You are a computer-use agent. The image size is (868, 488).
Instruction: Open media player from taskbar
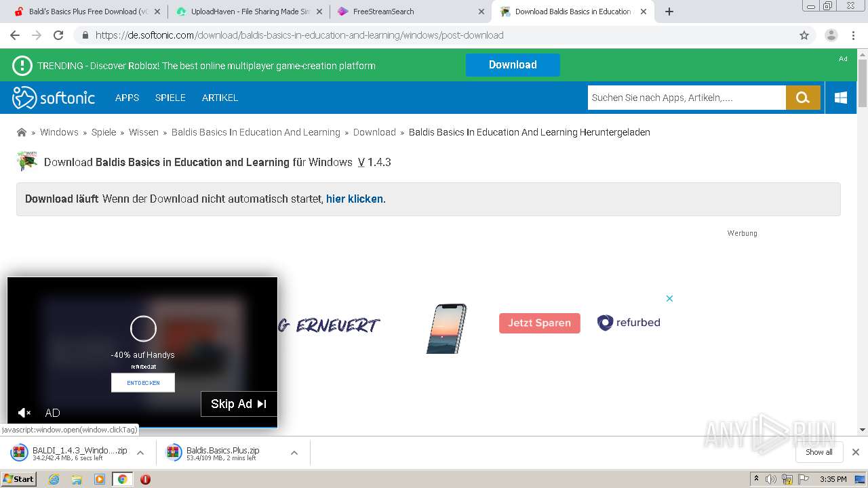100,479
